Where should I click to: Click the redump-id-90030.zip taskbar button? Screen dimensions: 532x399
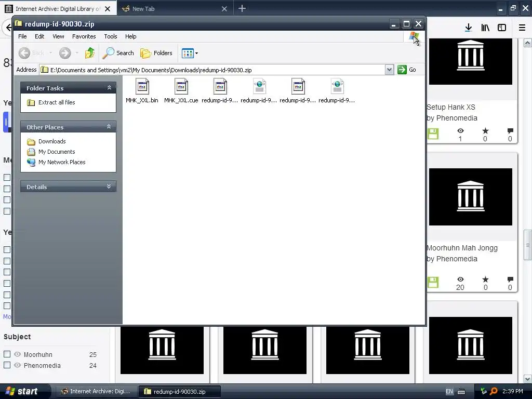click(180, 391)
